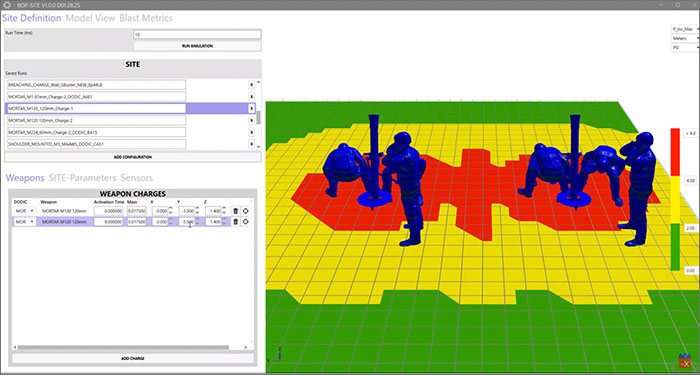700x375 pixels.
Task: Select saved run BREACHING_CHARGE_Wall_GBuster_NEW
Action: coord(96,84)
